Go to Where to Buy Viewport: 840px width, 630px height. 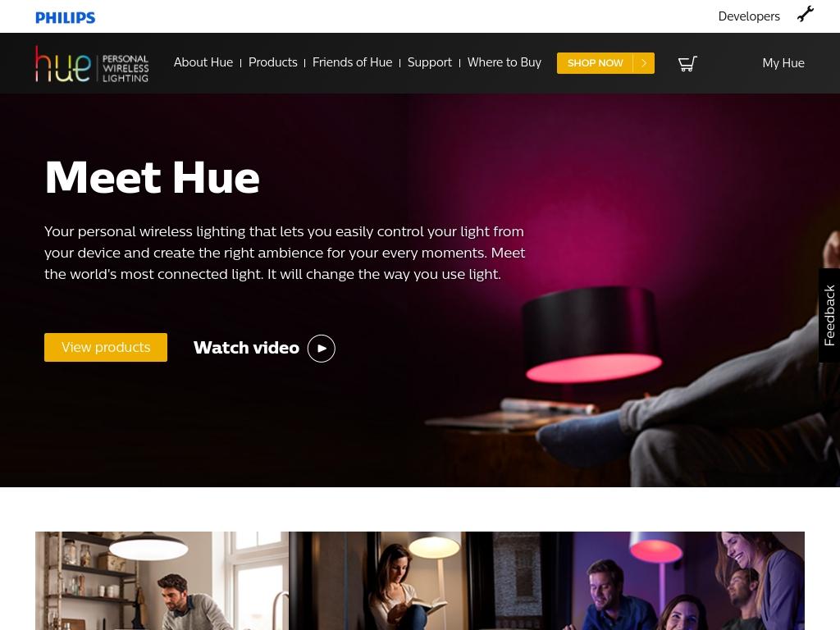click(x=504, y=62)
